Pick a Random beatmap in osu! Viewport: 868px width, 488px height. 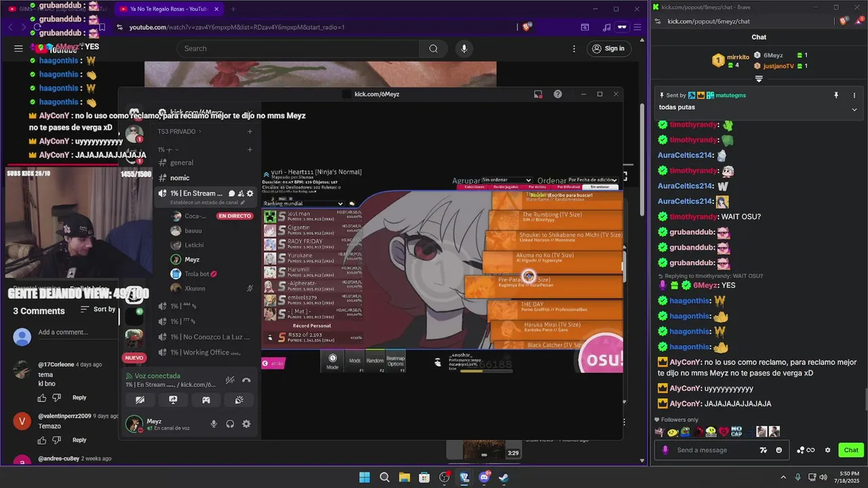375,362
